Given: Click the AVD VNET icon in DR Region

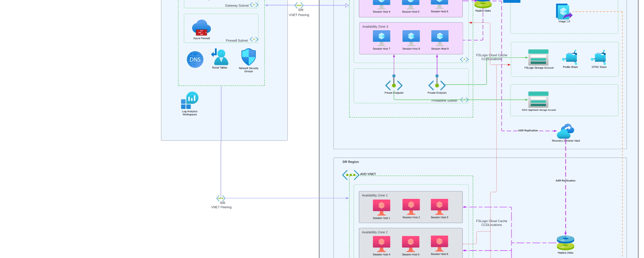Looking at the screenshot, I should pos(351,175).
